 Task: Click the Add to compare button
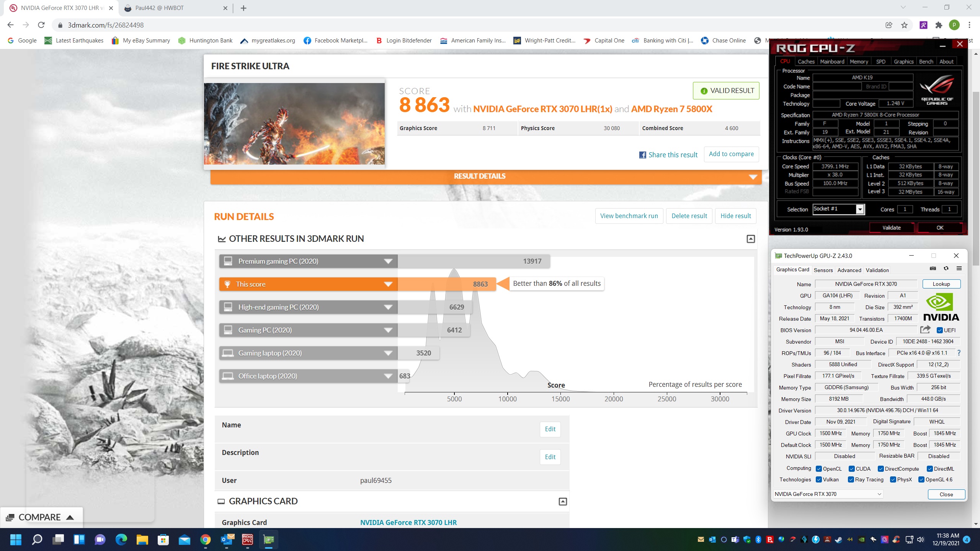click(x=731, y=154)
